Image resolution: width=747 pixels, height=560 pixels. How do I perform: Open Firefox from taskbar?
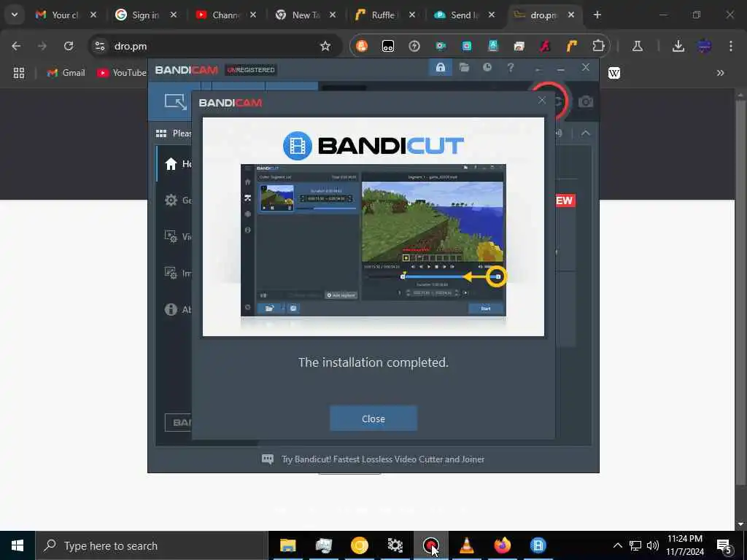[502, 545]
